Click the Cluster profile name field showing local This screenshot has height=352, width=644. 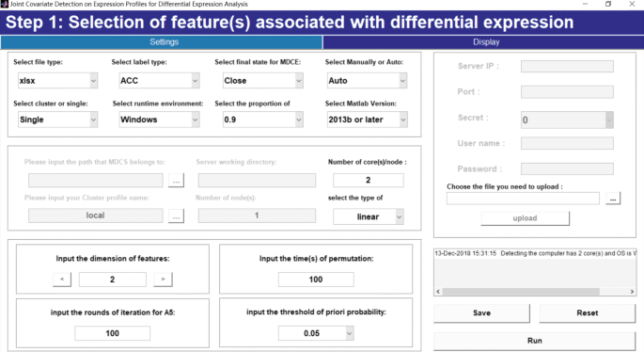[x=95, y=216]
